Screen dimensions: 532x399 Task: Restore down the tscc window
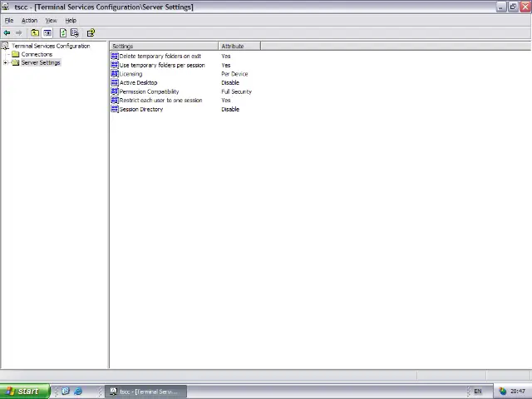click(513, 7)
